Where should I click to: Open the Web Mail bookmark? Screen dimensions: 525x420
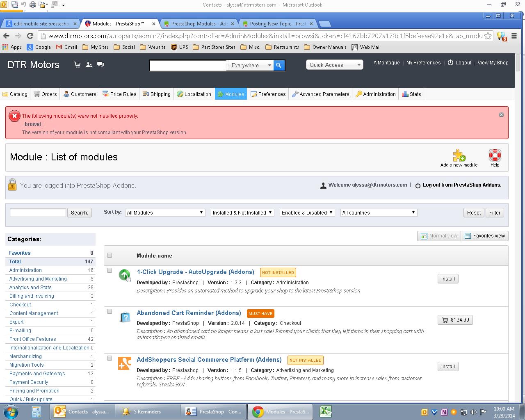pos(366,47)
